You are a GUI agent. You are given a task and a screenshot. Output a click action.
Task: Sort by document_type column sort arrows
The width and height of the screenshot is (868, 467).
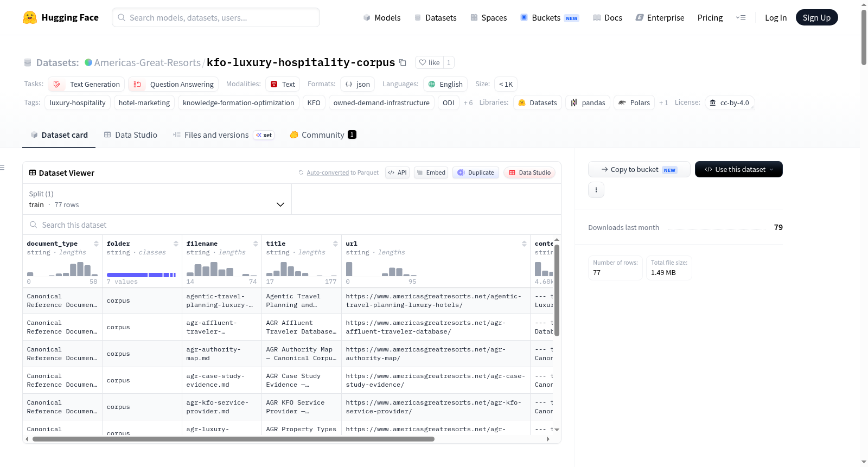click(x=96, y=244)
